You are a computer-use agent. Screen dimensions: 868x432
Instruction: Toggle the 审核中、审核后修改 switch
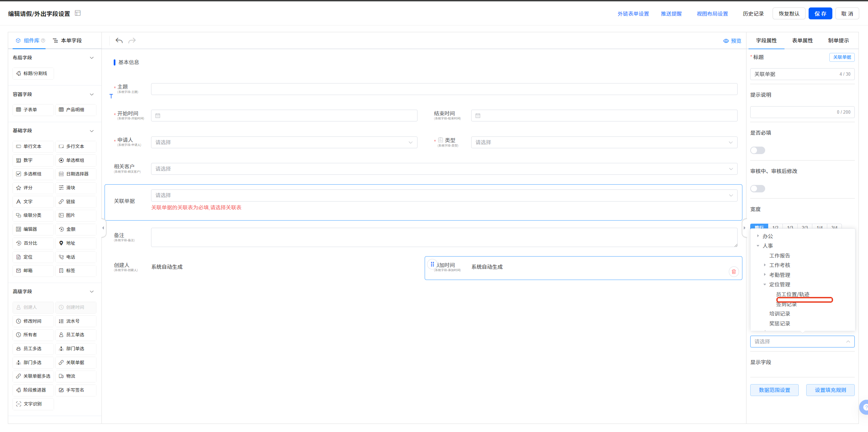coord(757,189)
